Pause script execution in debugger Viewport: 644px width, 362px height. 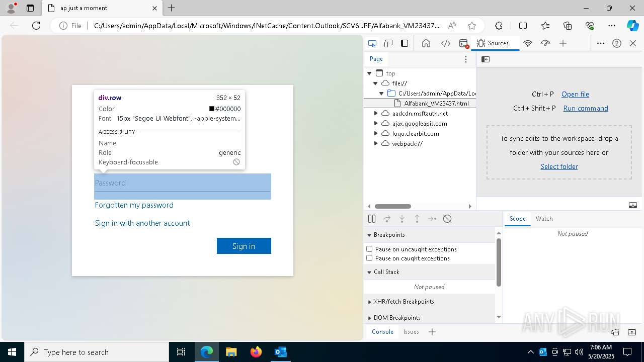point(372,219)
